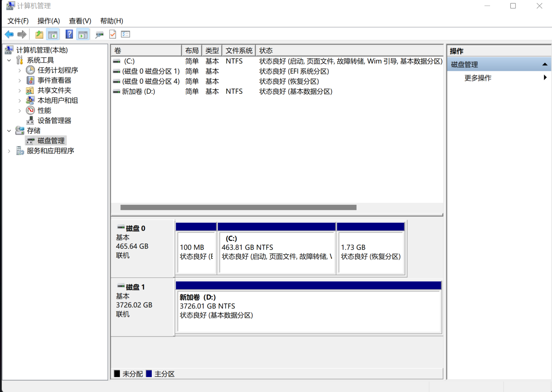Click the disk rescan icon with magnifier
Viewport: 552px width, 392px height.
tap(99, 35)
